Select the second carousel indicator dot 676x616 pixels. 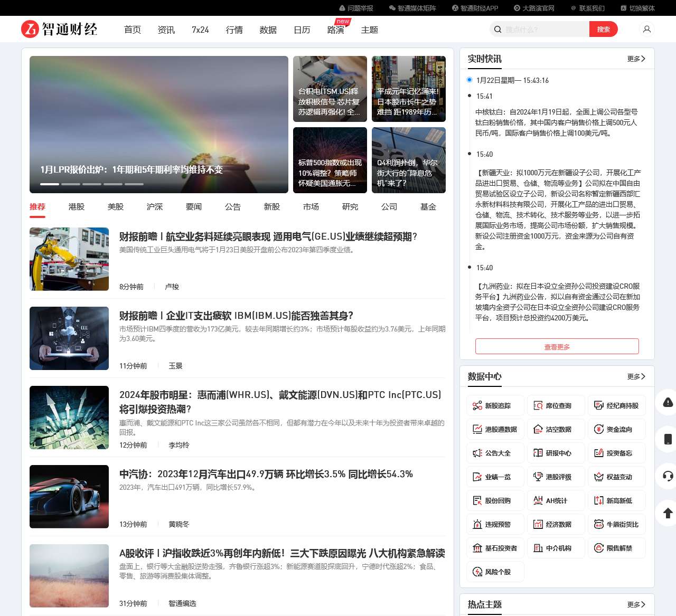pos(71,184)
